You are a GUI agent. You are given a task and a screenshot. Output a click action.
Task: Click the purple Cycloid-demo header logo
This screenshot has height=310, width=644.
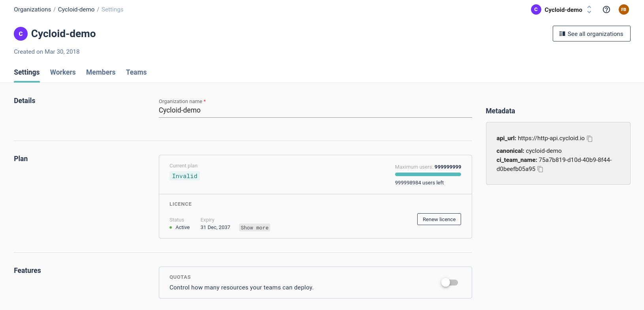pos(21,34)
